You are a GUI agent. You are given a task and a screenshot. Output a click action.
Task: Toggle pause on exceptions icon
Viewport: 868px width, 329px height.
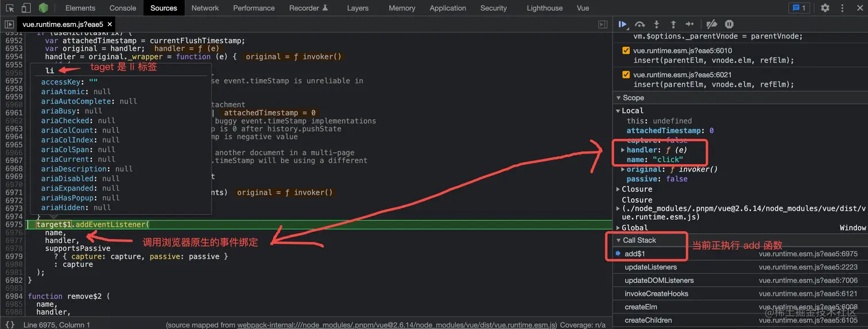729,24
